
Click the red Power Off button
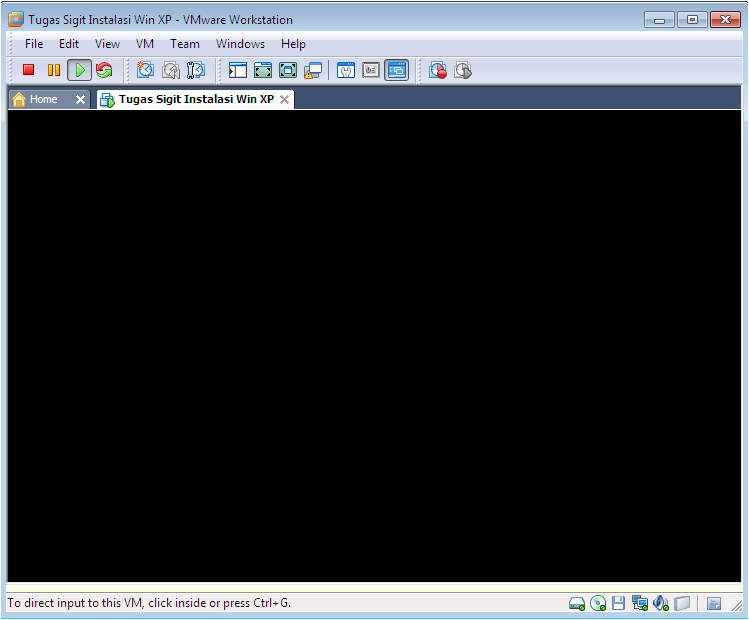(x=29, y=70)
